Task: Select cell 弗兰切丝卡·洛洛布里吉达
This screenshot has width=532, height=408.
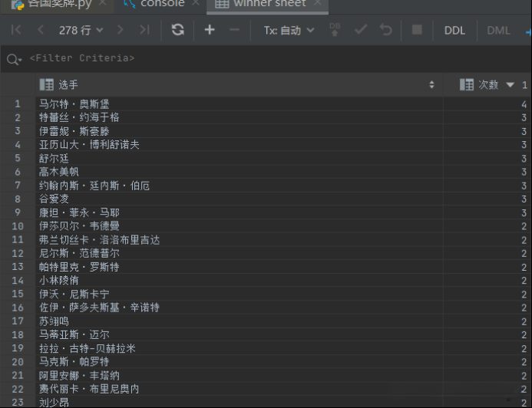Action: [x=240, y=239]
